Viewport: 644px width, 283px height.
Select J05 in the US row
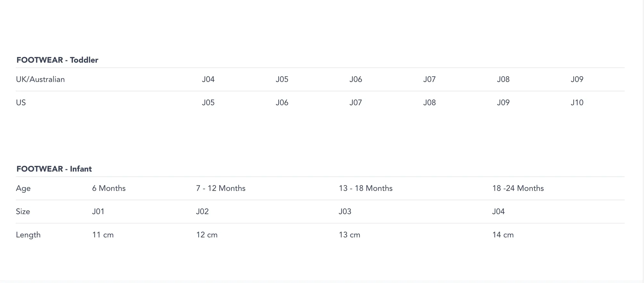(x=208, y=103)
